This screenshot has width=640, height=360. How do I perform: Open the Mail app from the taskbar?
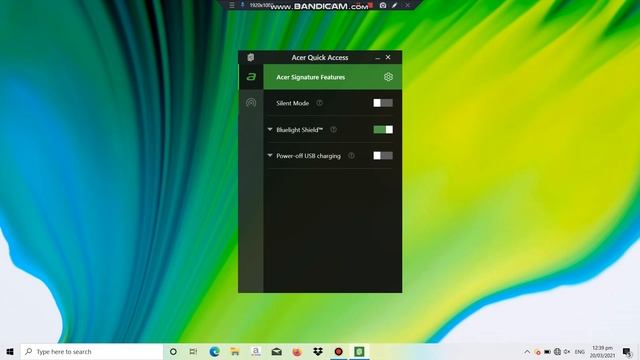276,351
